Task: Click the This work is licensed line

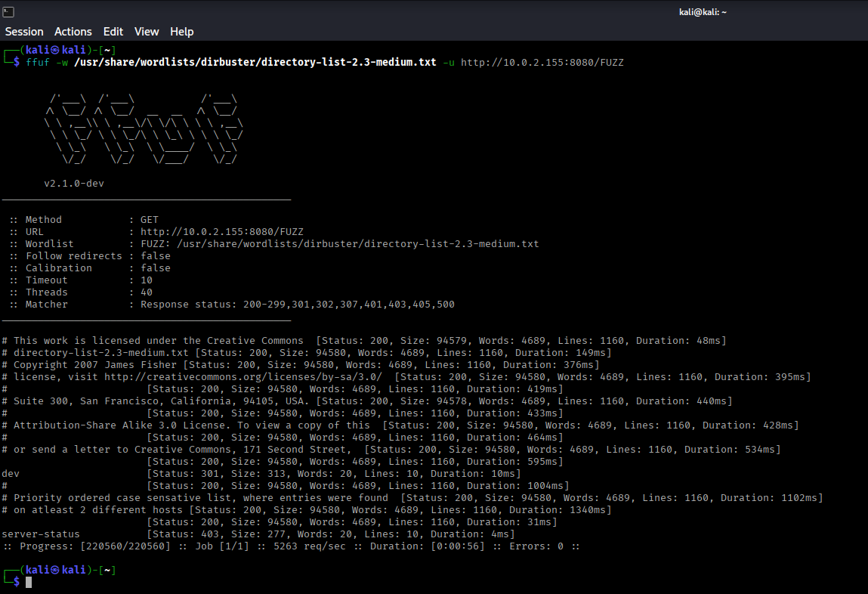Action: 364,341
